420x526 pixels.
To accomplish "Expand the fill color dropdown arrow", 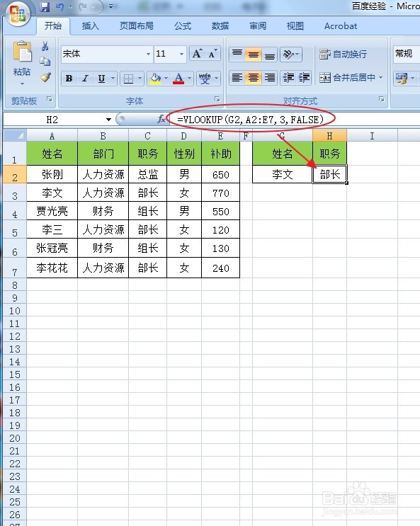I will coord(166,79).
